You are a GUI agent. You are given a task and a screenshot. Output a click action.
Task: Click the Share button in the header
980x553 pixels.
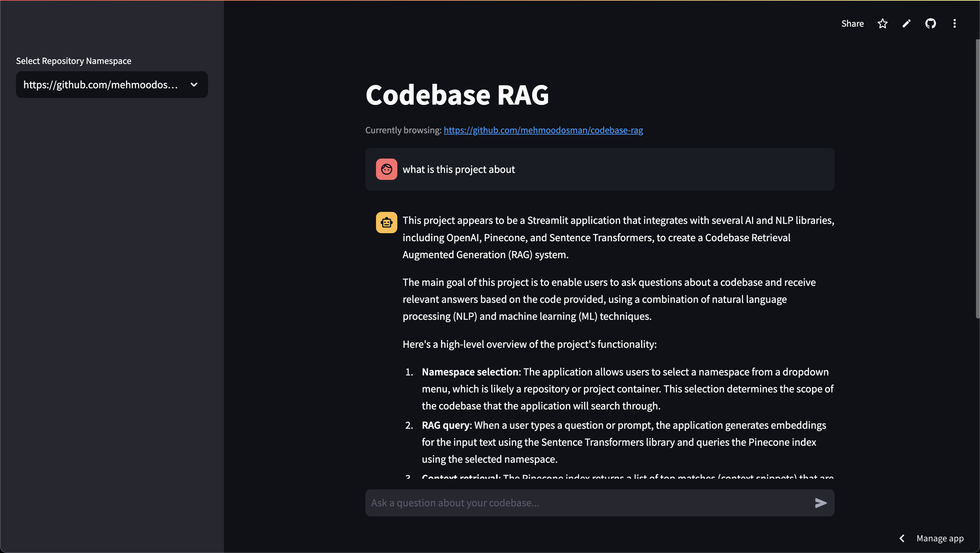[852, 24]
